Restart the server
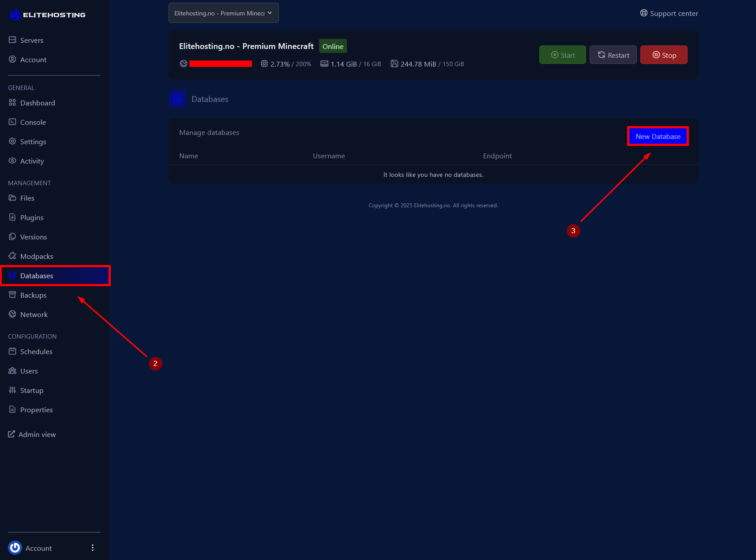 pyautogui.click(x=613, y=55)
